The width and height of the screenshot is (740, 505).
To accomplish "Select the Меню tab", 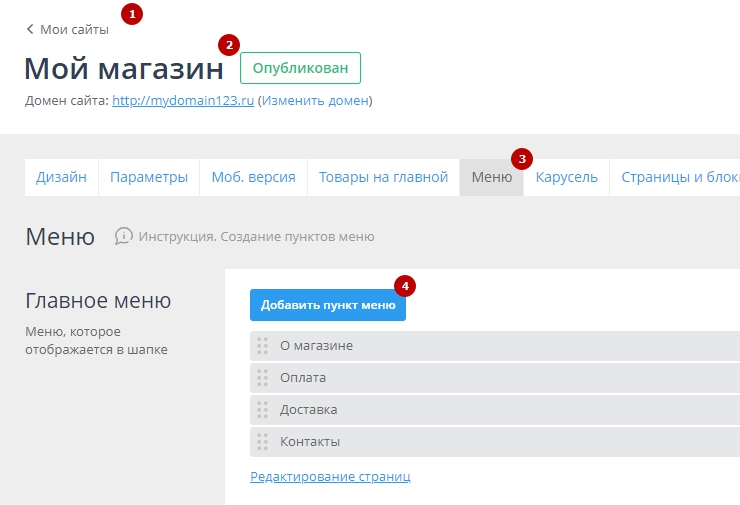I will pyautogui.click(x=491, y=177).
